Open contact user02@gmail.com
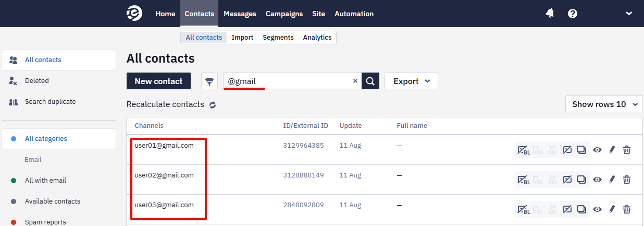The height and width of the screenshot is (226, 644). click(x=164, y=175)
